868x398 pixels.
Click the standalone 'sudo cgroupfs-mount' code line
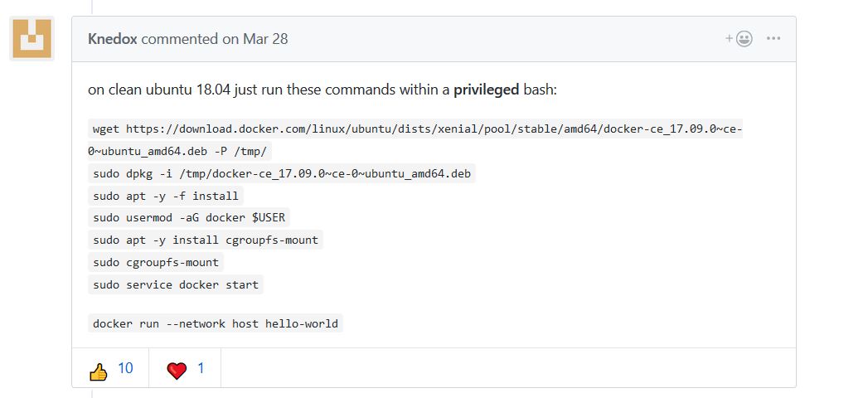tap(156, 263)
